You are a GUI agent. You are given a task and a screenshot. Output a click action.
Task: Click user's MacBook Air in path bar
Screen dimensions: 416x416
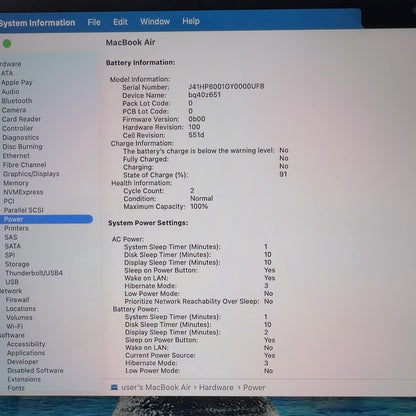(156, 387)
